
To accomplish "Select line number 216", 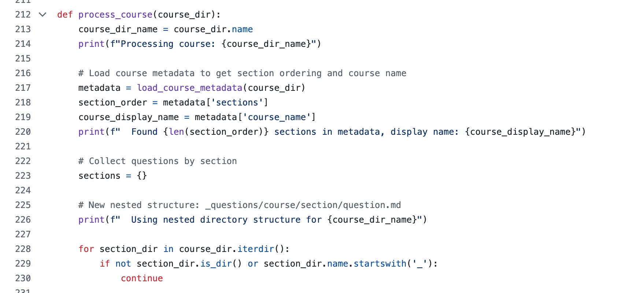I will pos(23,73).
